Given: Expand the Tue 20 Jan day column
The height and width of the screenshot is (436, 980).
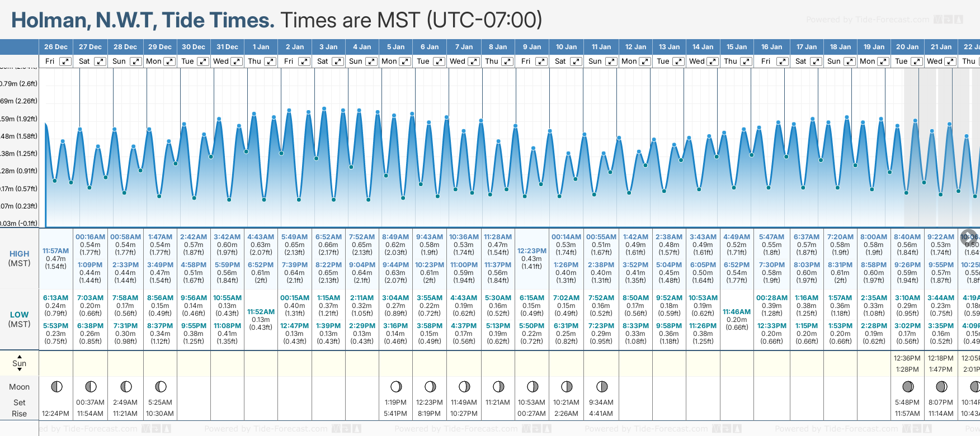Looking at the screenshot, I should [x=916, y=61].
